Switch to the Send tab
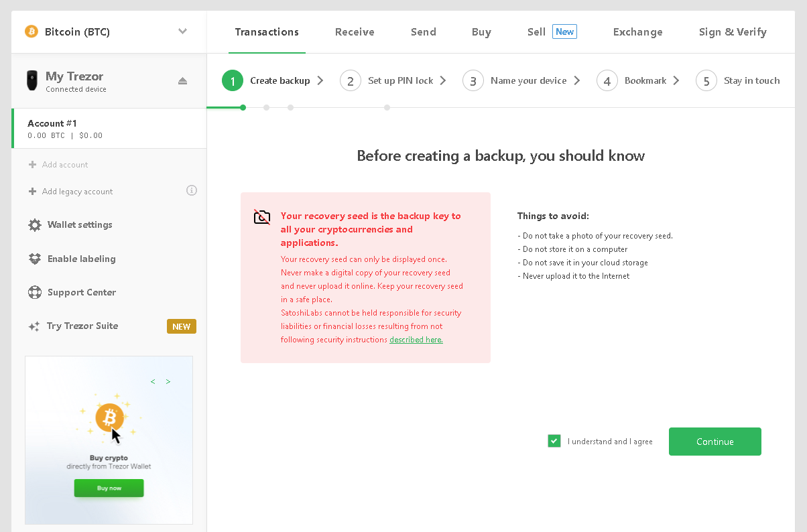Screen dimensions: 807x532 pos(424,31)
